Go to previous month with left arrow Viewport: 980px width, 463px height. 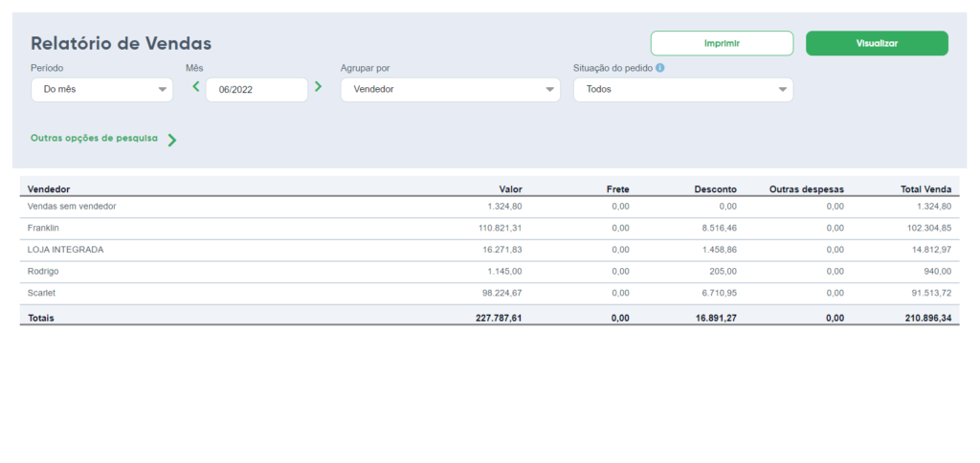point(195,87)
